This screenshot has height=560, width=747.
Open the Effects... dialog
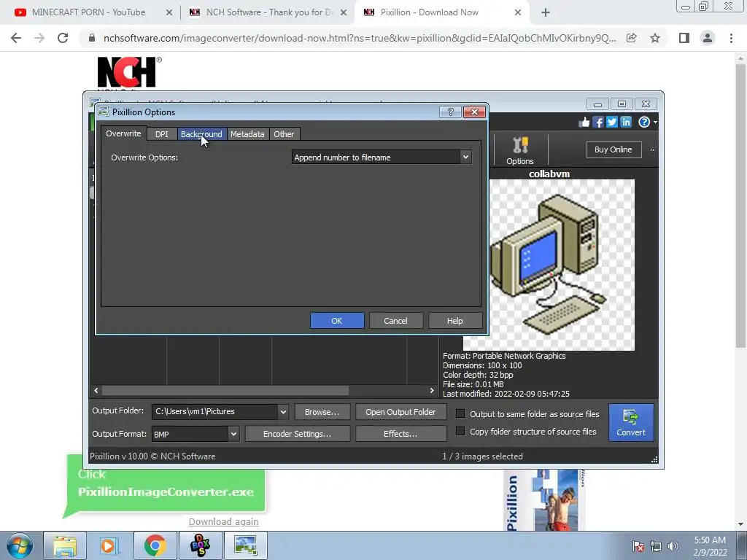pos(400,434)
